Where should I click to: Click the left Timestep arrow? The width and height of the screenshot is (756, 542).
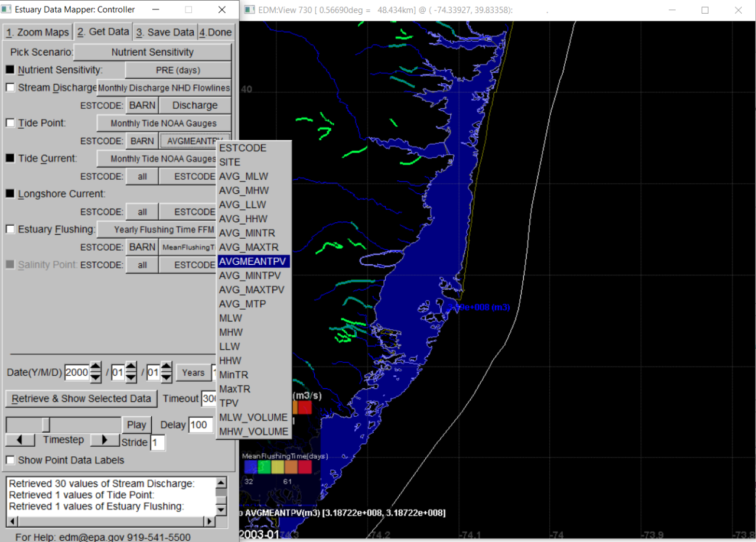[x=19, y=440]
